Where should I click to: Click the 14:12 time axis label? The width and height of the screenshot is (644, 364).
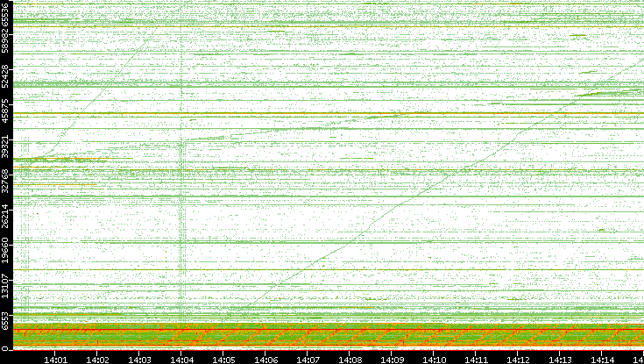[x=519, y=360]
